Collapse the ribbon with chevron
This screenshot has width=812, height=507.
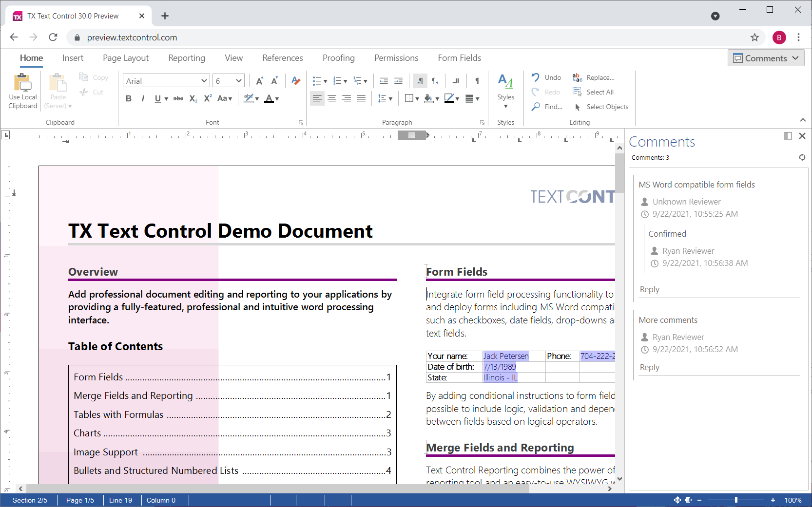coord(803,120)
